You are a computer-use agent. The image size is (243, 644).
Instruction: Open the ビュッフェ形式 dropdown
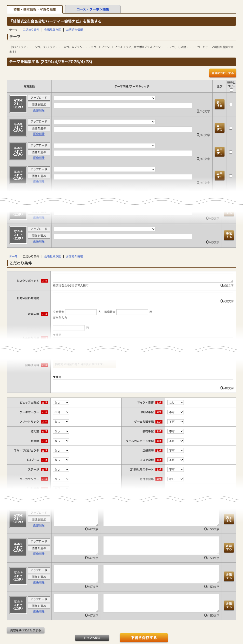[x=61, y=402]
